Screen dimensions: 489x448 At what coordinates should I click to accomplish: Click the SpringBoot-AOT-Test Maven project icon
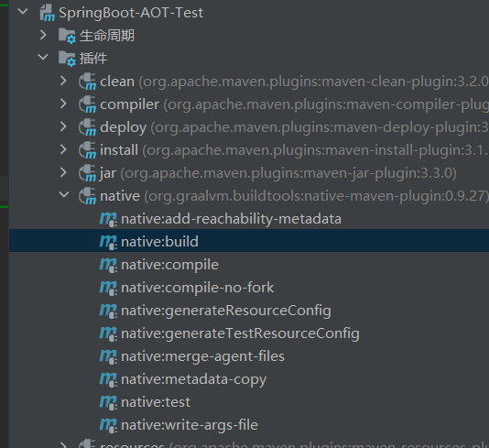(47, 13)
